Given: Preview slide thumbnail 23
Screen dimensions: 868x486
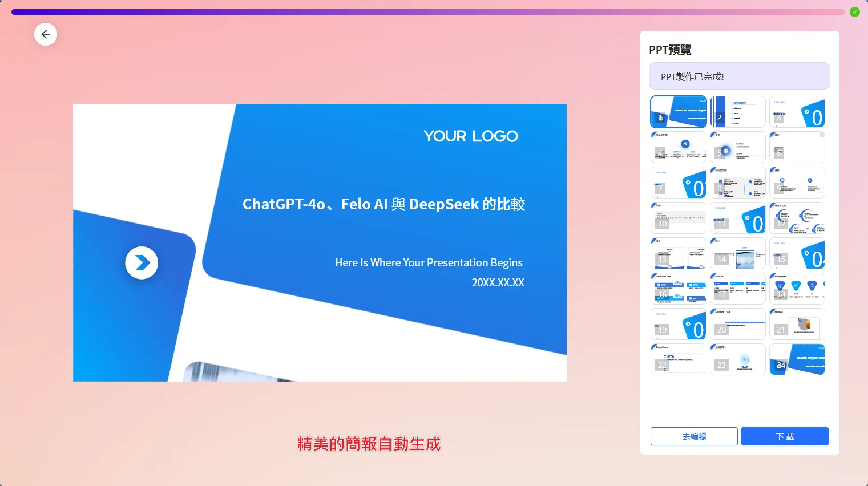Looking at the screenshot, I should click(738, 359).
